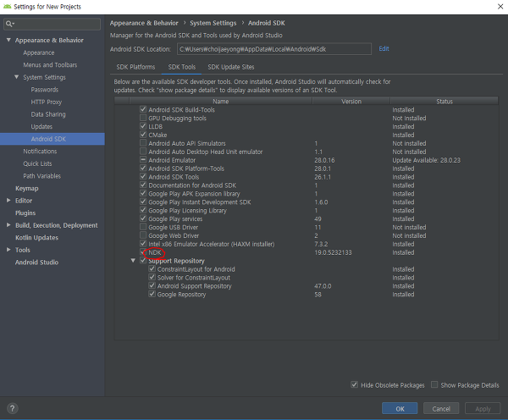
Task: Toggle Support Repository checkbox
Action: 143,261
